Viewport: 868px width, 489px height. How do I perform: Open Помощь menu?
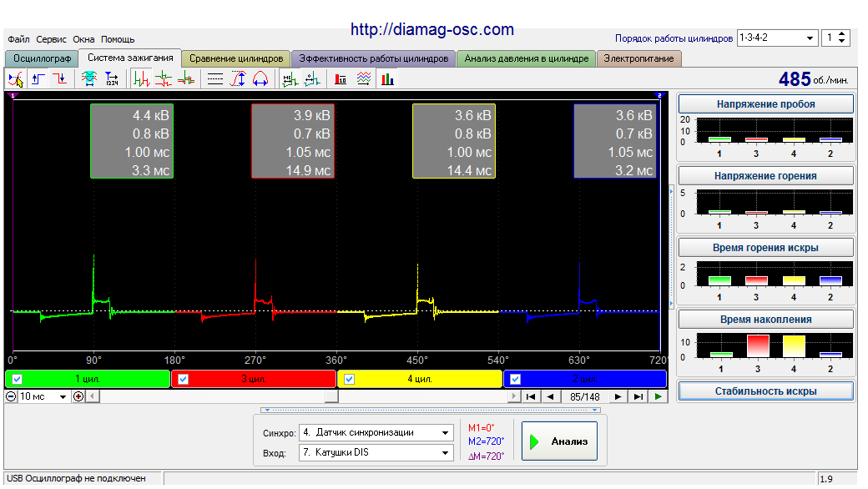(x=118, y=39)
